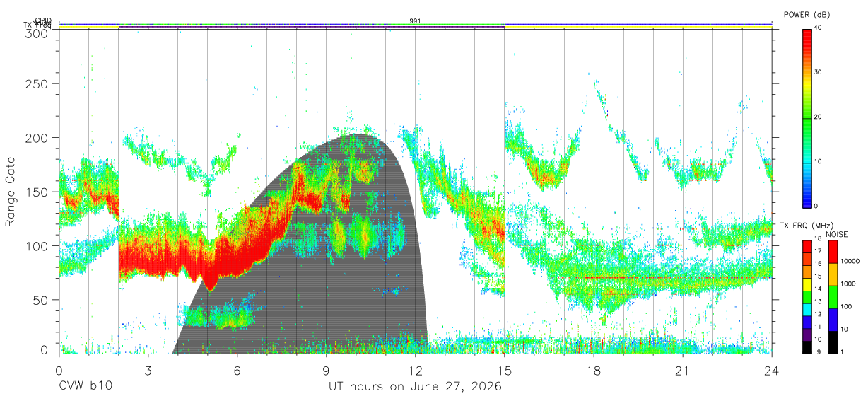Click the 21 hour tick on UT axis
The height and width of the screenshot is (401, 868).
pyautogui.click(x=682, y=370)
